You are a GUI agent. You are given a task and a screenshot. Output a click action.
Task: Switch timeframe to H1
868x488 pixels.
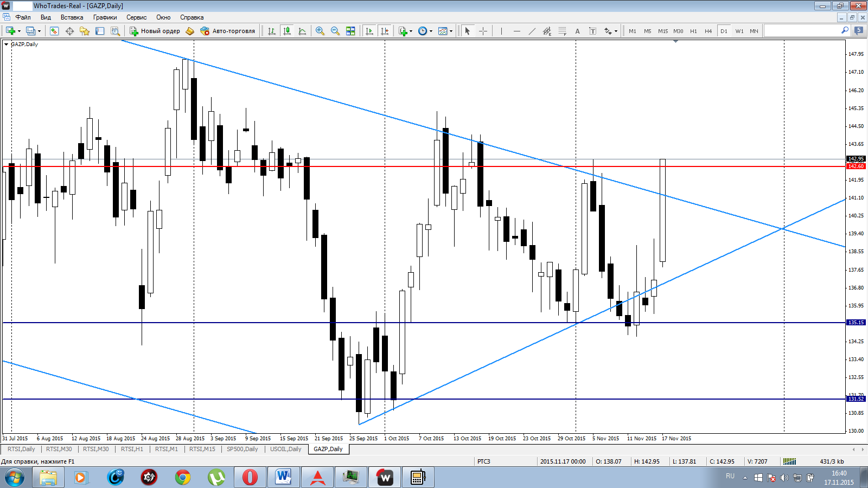pos(693,31)
